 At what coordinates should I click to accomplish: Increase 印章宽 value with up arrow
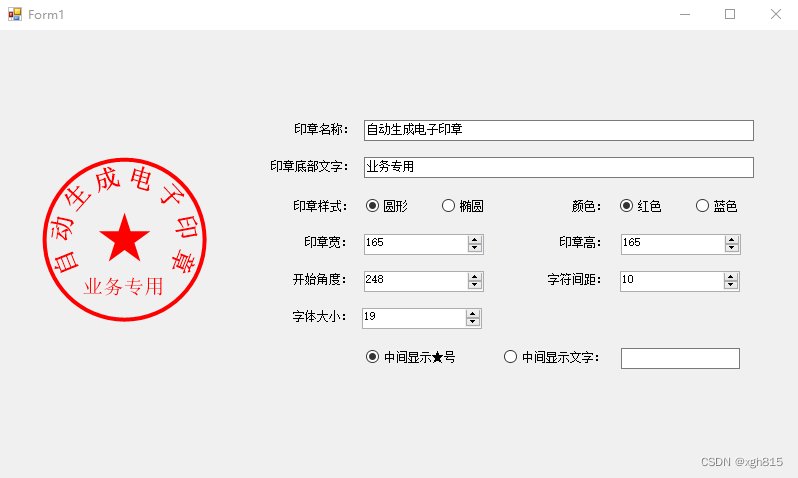(475, 240)
